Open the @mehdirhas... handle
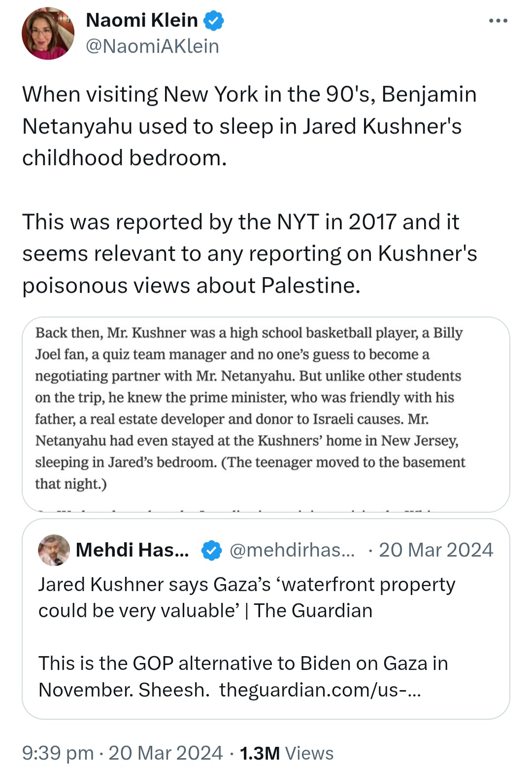The width and height of the screenshot is (532, 767). pyautogui.click(x=292, y=550)
